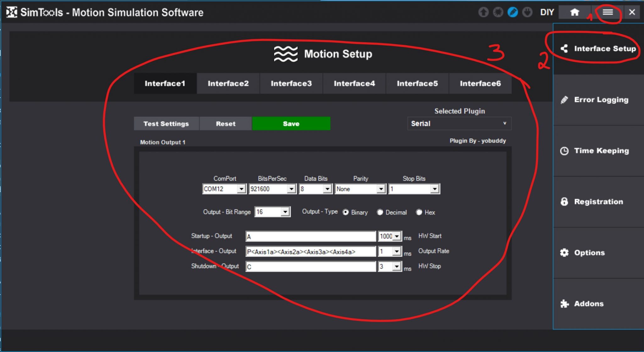Expand the BitsPerSec 921600 dropdown

point(291,189)
